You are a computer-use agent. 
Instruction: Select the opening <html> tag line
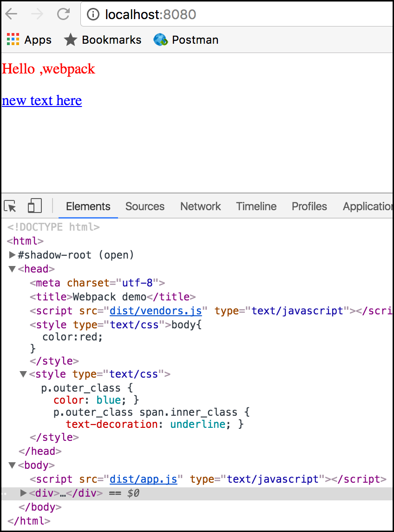26,241
